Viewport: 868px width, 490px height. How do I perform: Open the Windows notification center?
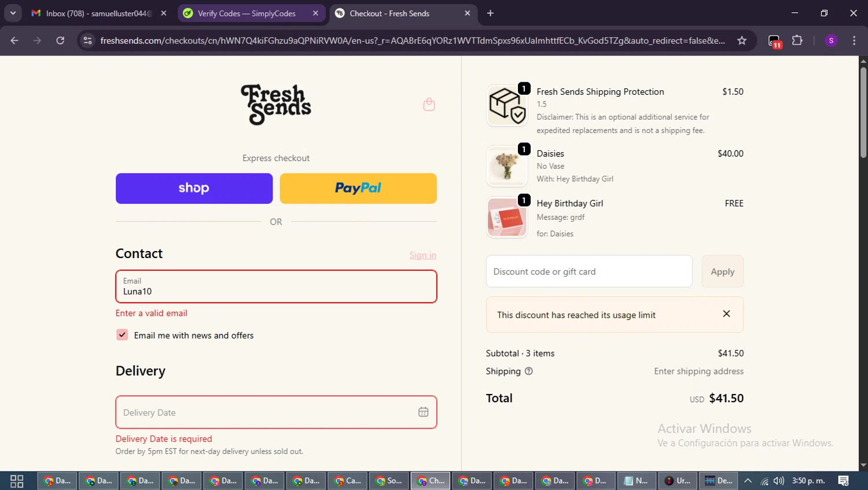pyautogui.click(x=844, y=481)
